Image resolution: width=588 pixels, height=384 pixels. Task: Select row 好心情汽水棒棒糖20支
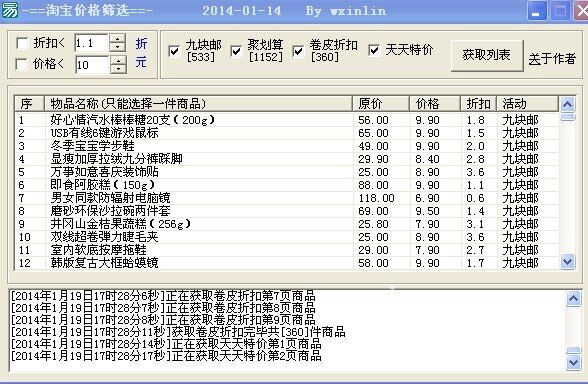[287, 120]
